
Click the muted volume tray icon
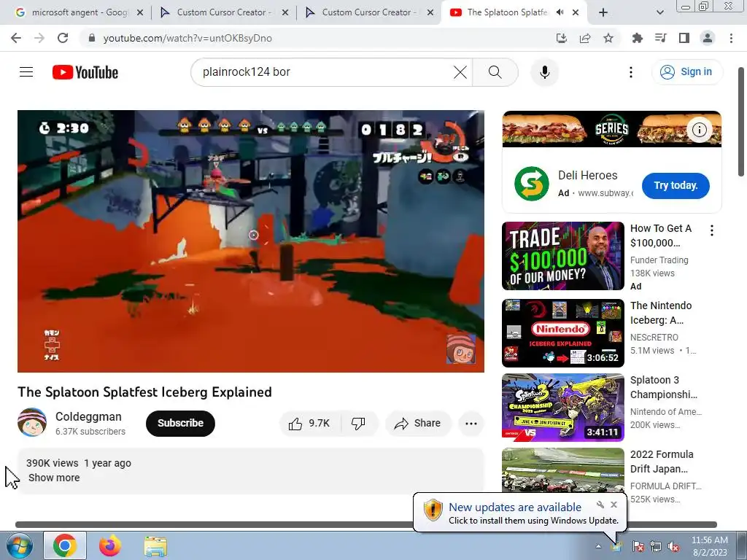(673, 546)
